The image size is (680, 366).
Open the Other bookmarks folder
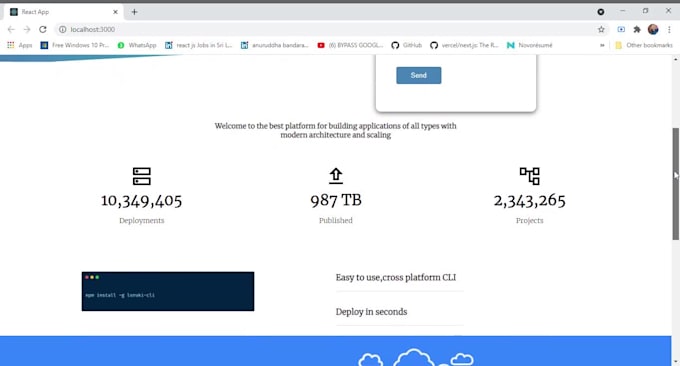tap(644, 45)
